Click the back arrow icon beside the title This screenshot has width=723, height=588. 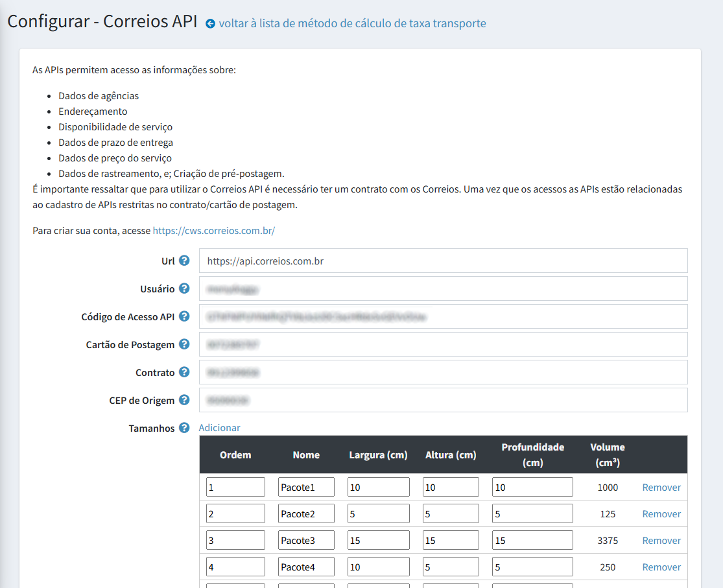click(210, 23)
